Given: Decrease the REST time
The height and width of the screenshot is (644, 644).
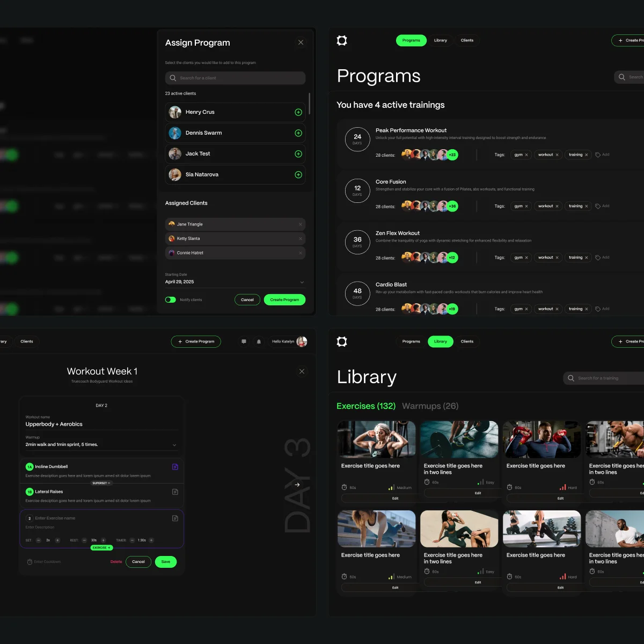Looking at the screenshot, I should click(84, 540).
